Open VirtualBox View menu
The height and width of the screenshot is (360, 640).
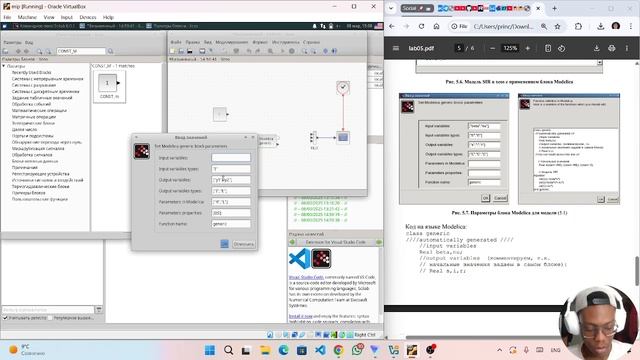tap(49, 17)
